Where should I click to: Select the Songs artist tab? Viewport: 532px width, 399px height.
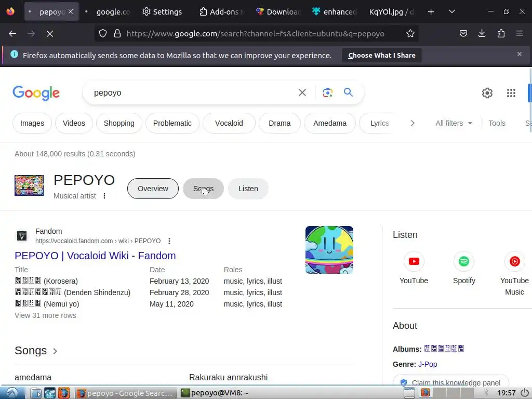[203, 189]
